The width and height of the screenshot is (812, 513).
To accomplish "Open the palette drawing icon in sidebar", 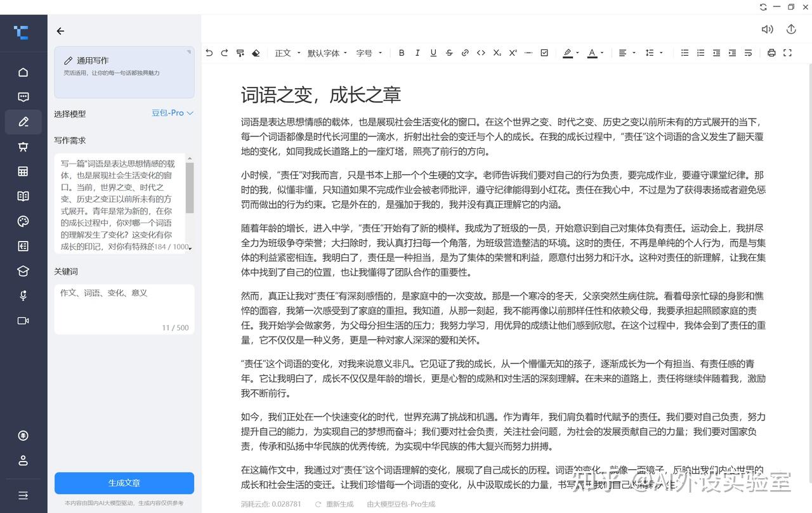I will click(23, 221).
